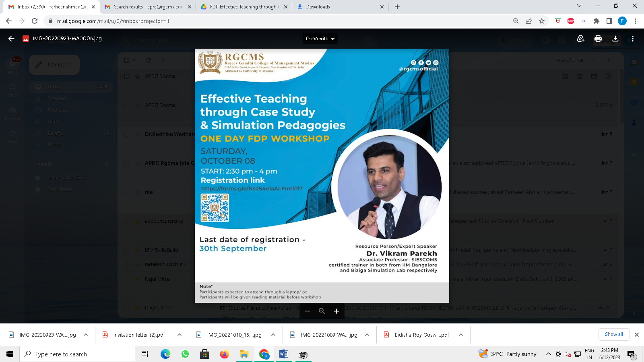
Task: Open notification center icon
Action: pyautogui.click(x=631, y=354)
